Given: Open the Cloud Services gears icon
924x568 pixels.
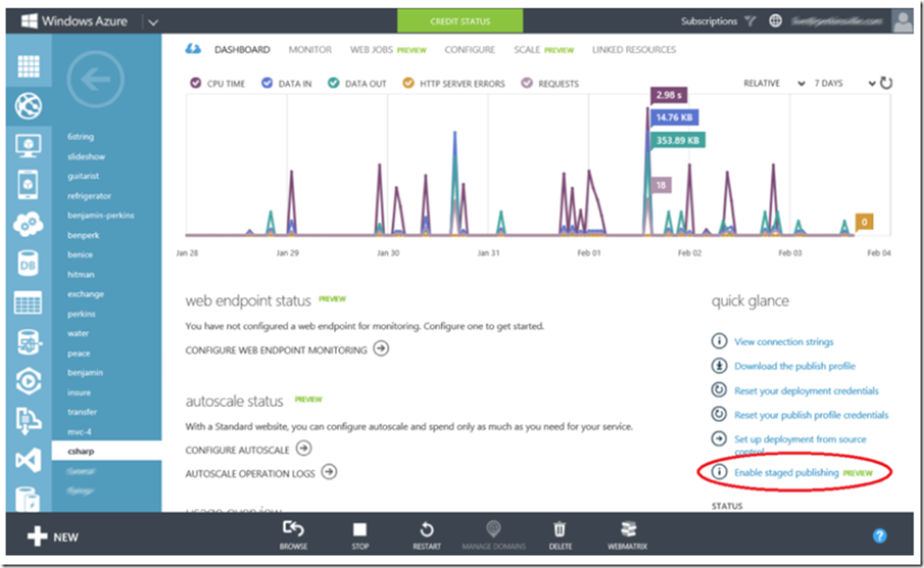Looking at the screenshot, I should (29, 224).
